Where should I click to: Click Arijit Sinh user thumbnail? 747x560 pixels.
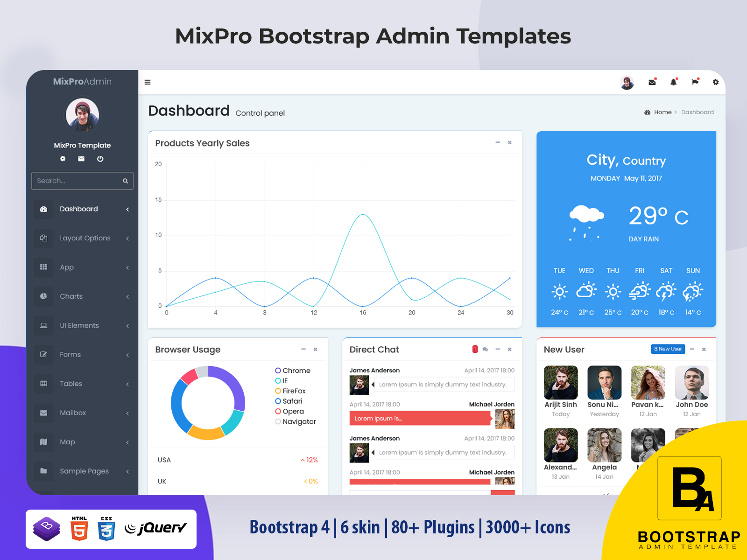(x=561, y=383)
